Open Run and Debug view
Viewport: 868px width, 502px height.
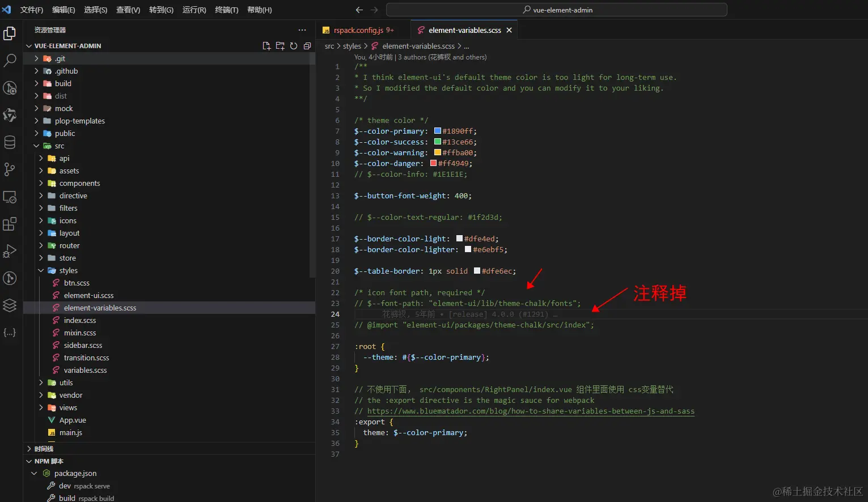[x=10, y=251]
